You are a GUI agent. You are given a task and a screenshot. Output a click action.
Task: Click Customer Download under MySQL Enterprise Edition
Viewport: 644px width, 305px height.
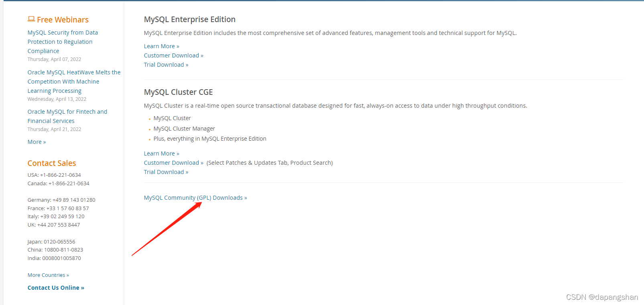tap(174, 55)
